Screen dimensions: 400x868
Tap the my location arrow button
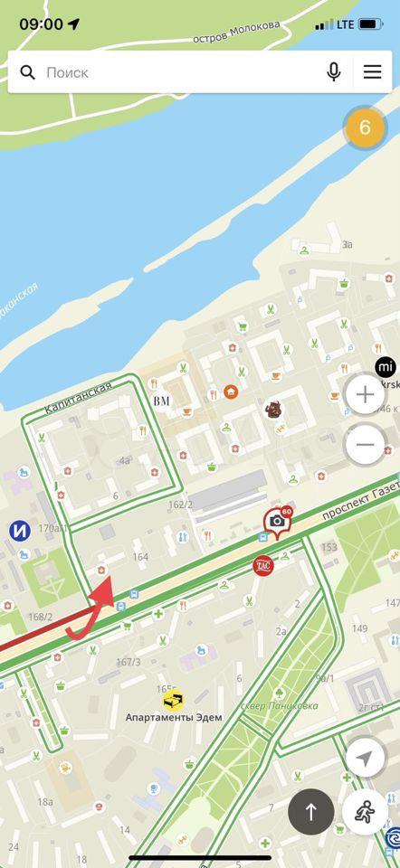365,759
